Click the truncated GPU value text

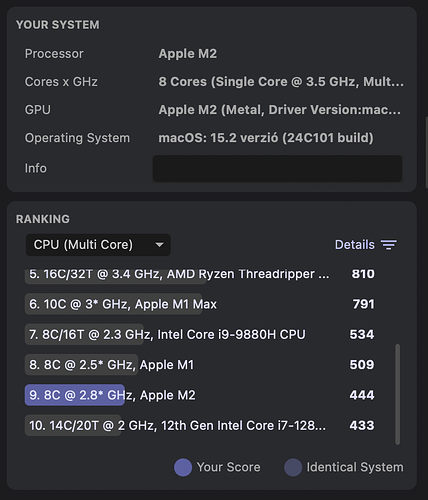point(280,110)
